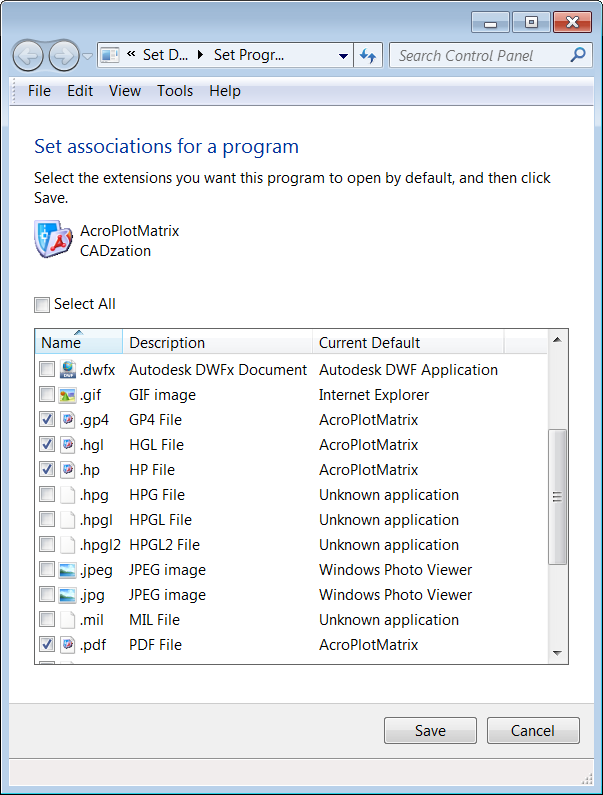Open the address bar history dropdown

(x=343, y=56)
